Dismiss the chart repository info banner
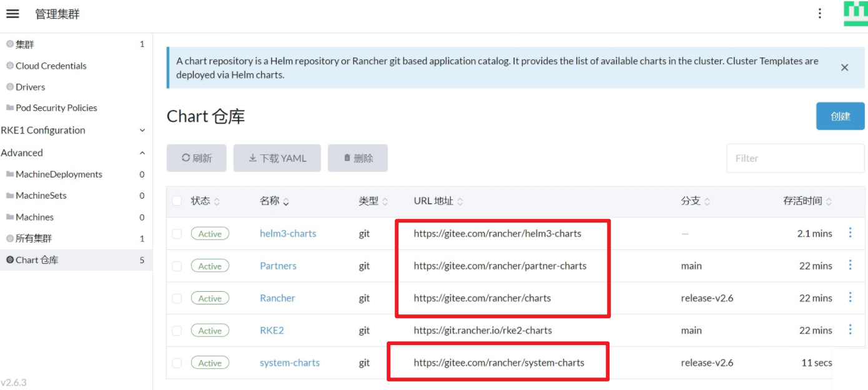 tap(844, 67)
